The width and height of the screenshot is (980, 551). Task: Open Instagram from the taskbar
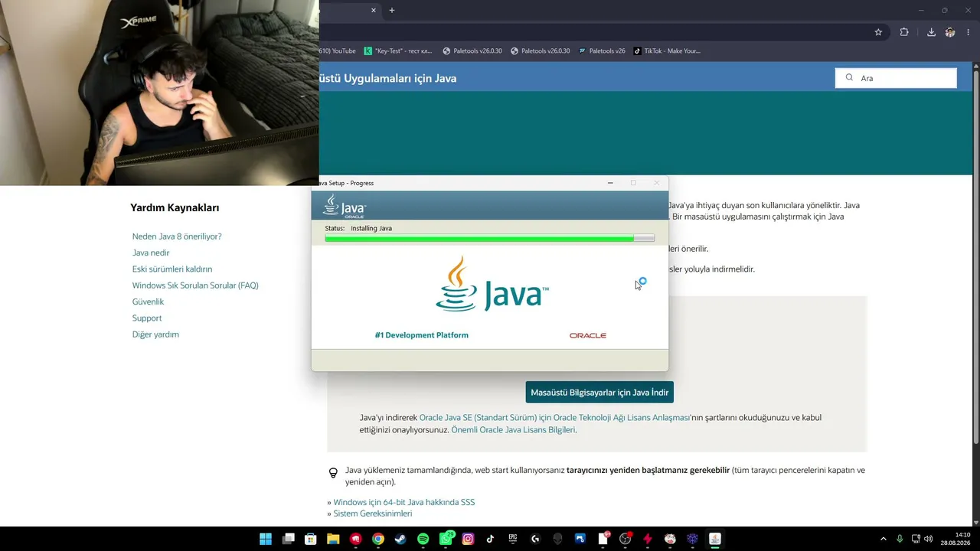pyautogui.click(x=468, y=539)
